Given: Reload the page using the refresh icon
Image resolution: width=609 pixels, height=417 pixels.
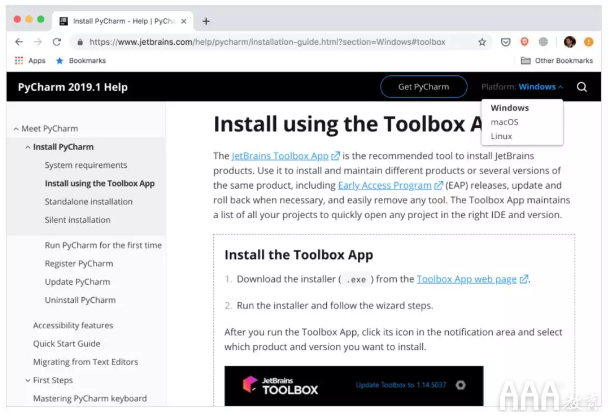Looking at the screenshot, I should (x=57, y=42).
